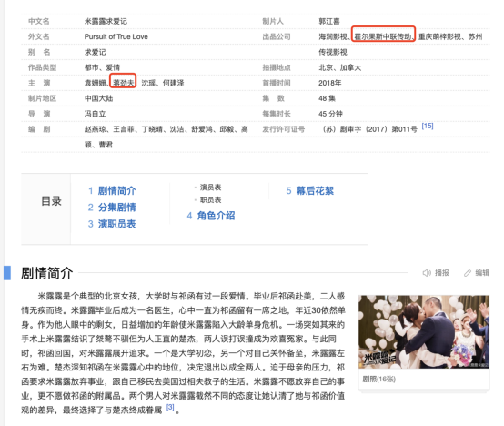Select the foreign title Pursuit of True Love
This screenshot has width=504, height=426.
tap(116, 36)
